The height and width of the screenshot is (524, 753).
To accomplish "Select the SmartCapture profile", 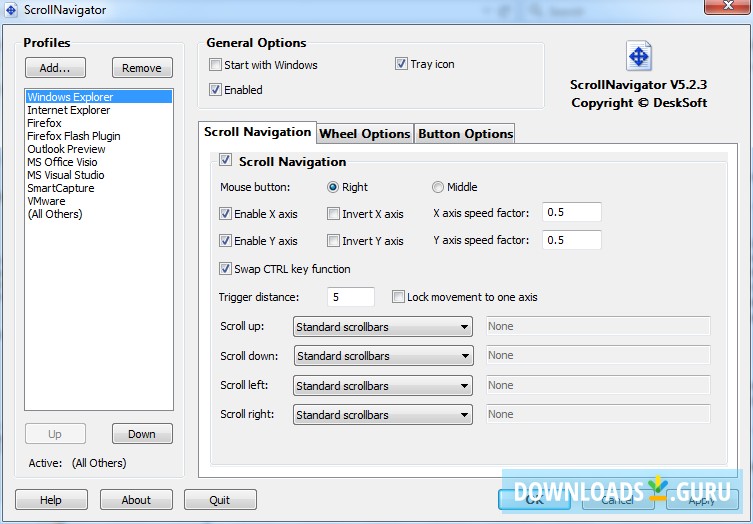I will (x=98, y=188).
